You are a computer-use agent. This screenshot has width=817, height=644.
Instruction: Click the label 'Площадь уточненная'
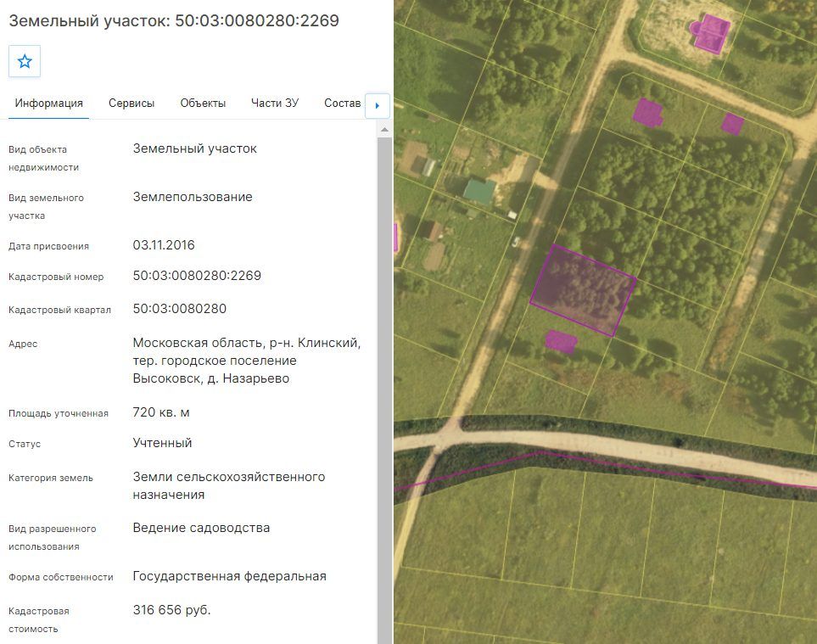tap(59, 414)
